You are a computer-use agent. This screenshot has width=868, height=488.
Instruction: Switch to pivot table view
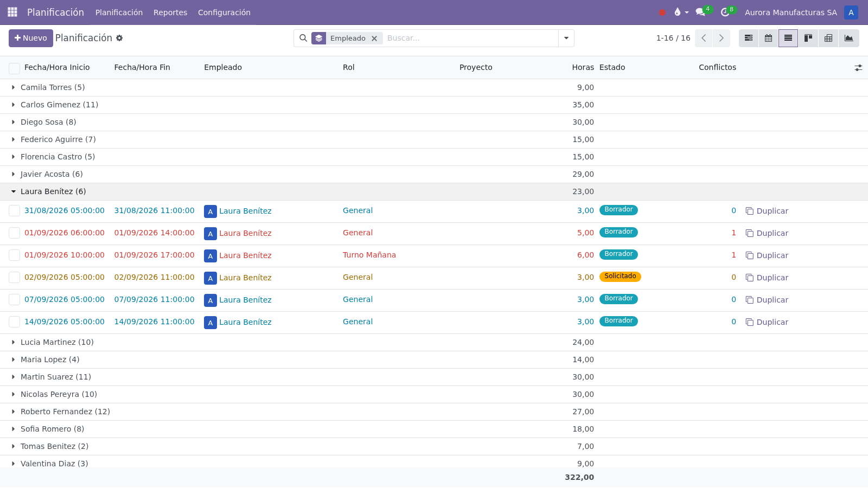click(x=828, y=38)
